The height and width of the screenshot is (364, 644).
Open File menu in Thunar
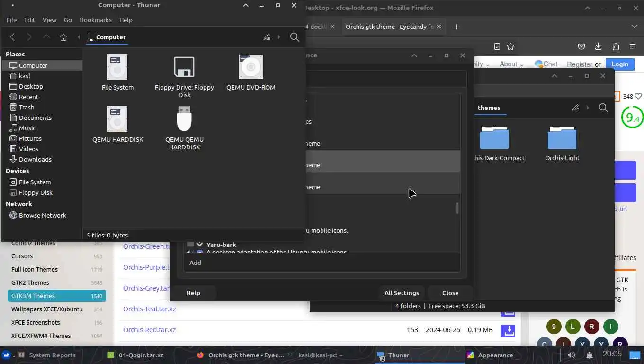click(11, 20)
